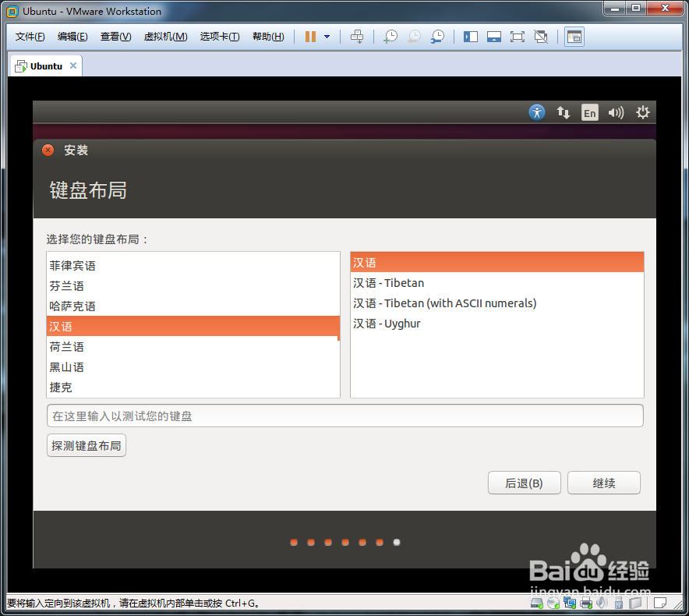Open the 编辑(E) menu
The width and height of the screenshot is (689, 616).
[x=72, y=37]
